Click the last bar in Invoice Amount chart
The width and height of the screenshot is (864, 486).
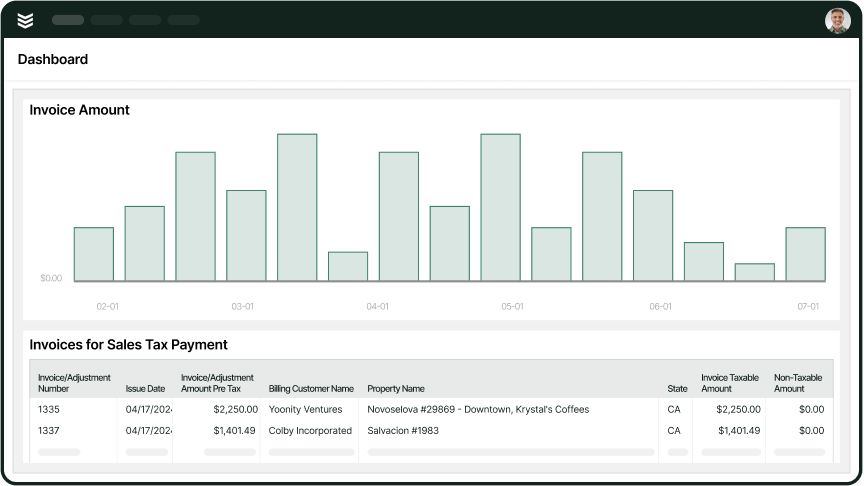click(805, 255)
